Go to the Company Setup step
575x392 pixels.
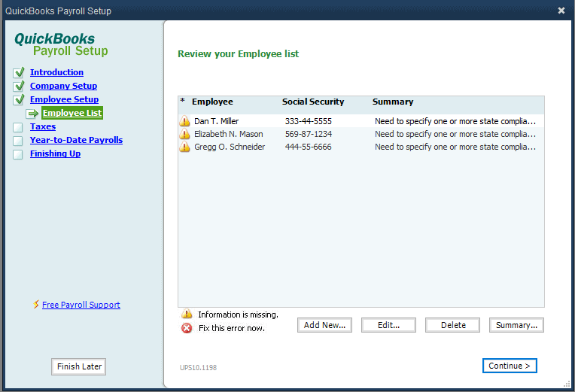63,86
